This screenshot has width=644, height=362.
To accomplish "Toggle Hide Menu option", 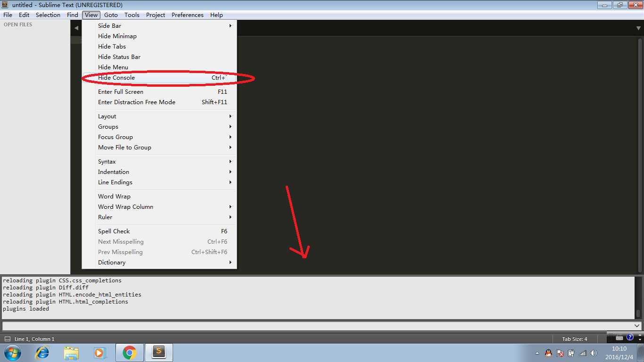I will click(159, 67).
